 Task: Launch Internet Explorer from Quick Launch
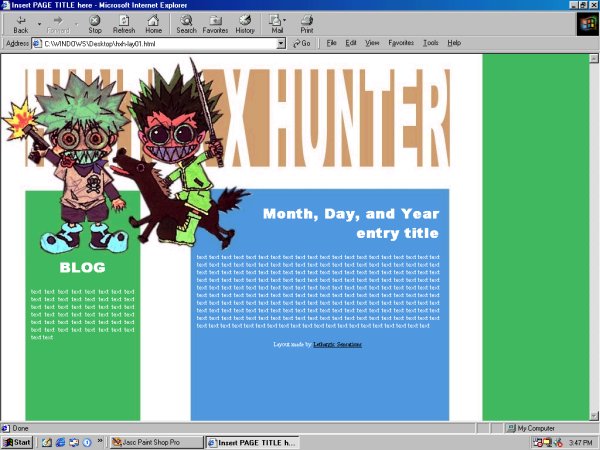pyautogui.click(x=60, y=442)
